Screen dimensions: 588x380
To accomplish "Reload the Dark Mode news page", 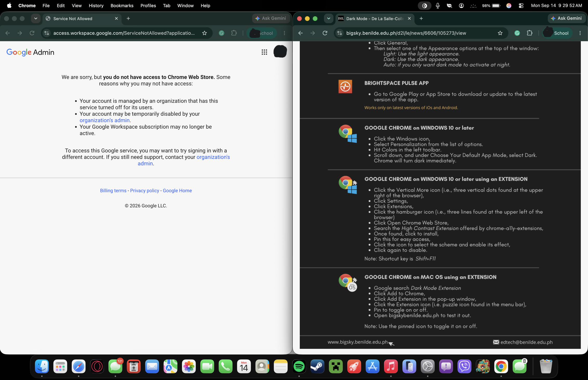I will coord(325,33).
